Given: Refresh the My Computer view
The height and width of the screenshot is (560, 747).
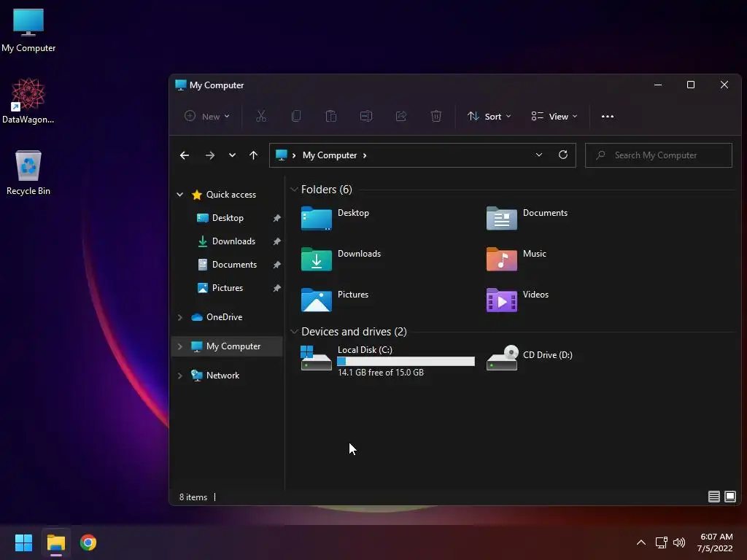Looking at the screenshot, I should 563,155.
